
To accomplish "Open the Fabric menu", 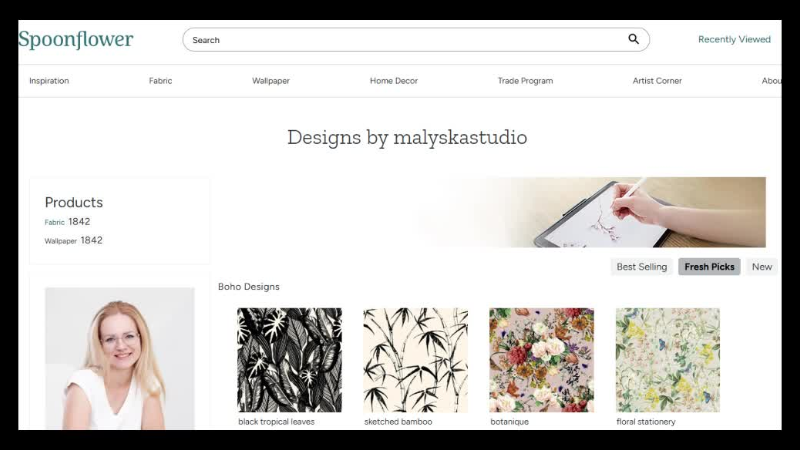I will tap(160, 81).
